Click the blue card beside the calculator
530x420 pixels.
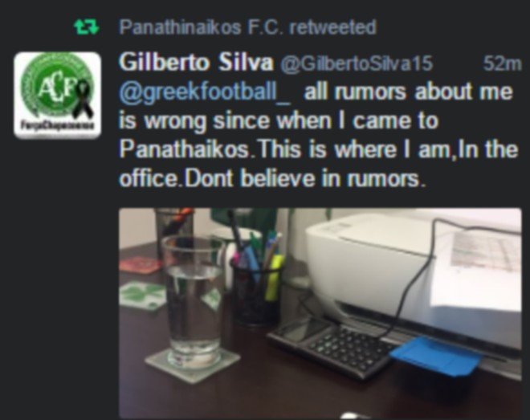[x=435, y=356]
